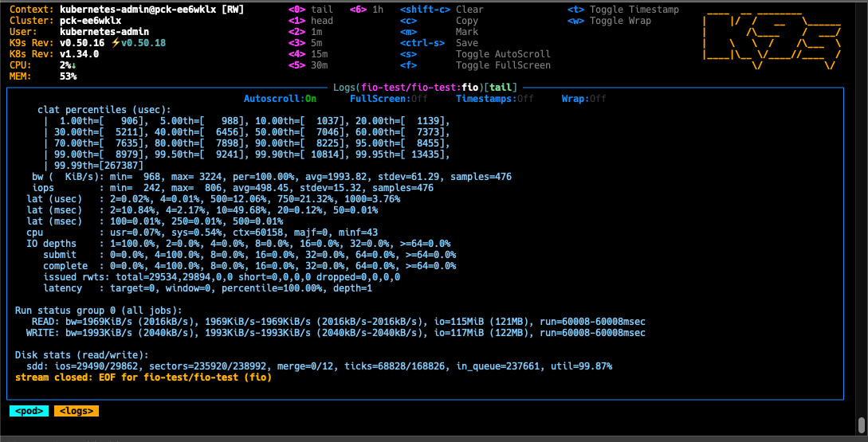Click the K9s Rev v0.50.16 value
Image resolution: width=868 pixels, height=442 pixels.
tap(82, 42)
